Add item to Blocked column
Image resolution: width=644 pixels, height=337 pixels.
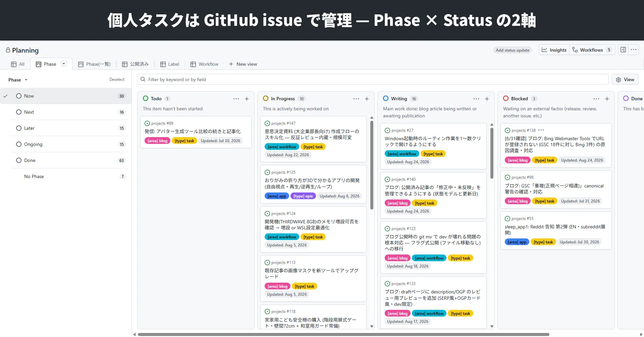(x=607, y=99)
